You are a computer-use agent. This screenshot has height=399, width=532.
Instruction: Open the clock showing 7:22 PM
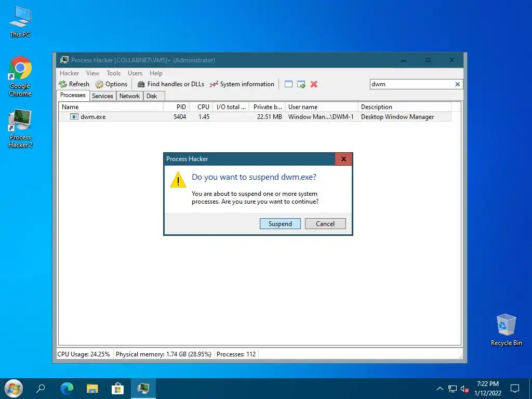point(487,389)
